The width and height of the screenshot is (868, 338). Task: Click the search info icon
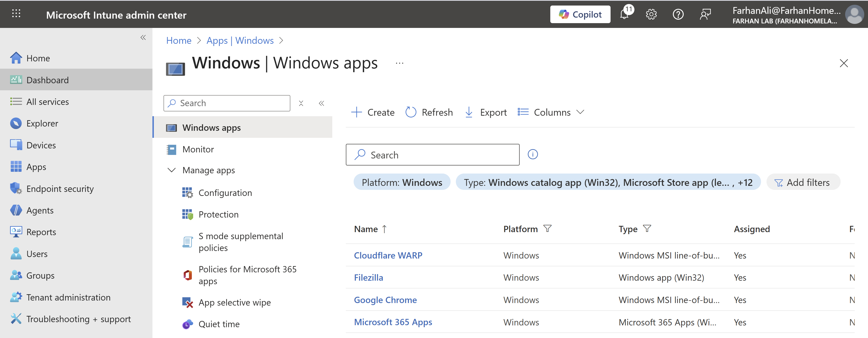(x=533, y=154)
